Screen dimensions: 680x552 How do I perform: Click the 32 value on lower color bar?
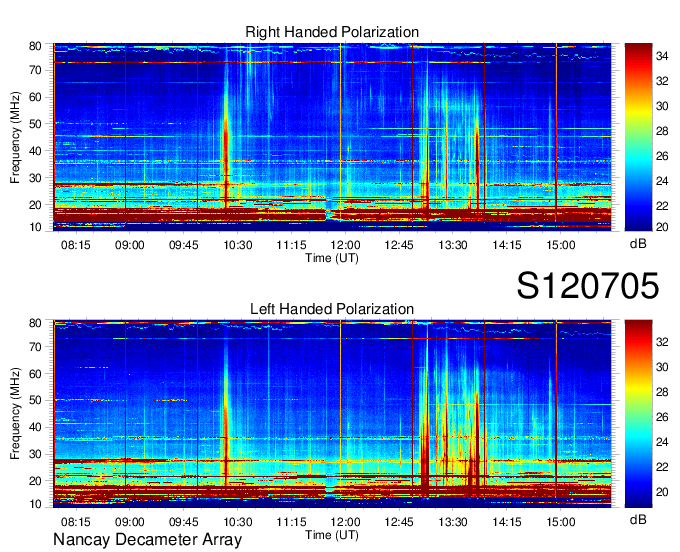click(662, 342)
